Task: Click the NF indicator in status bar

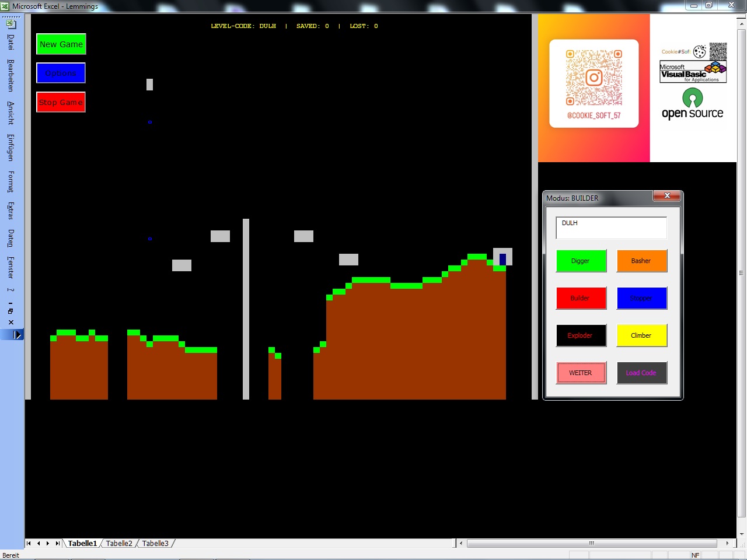Action: click(x=695, y=555)
